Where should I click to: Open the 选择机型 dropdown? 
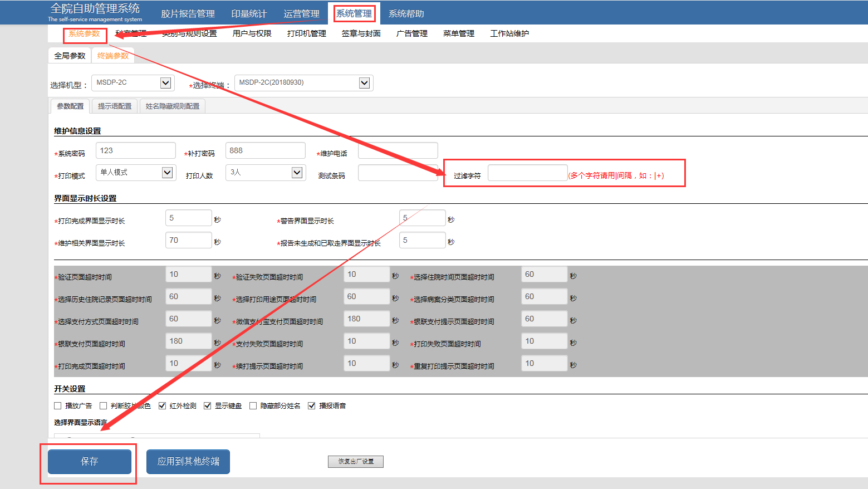tap(165, 83)
